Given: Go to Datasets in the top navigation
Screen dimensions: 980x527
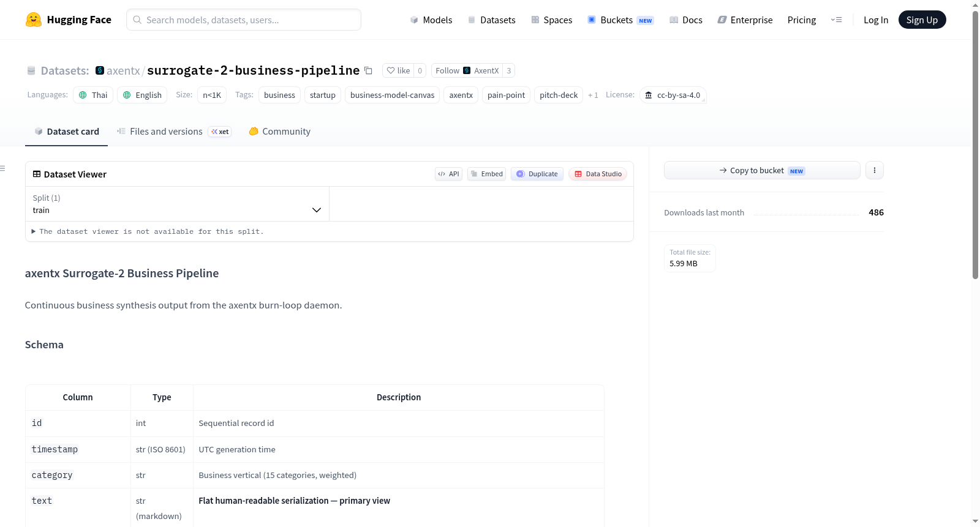Looking at the screenshot, I should click(491, 20).
